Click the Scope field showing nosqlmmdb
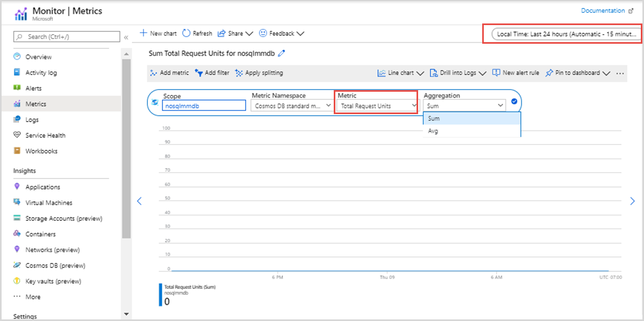This screenshot has height=321, width=644. (204, 106)
